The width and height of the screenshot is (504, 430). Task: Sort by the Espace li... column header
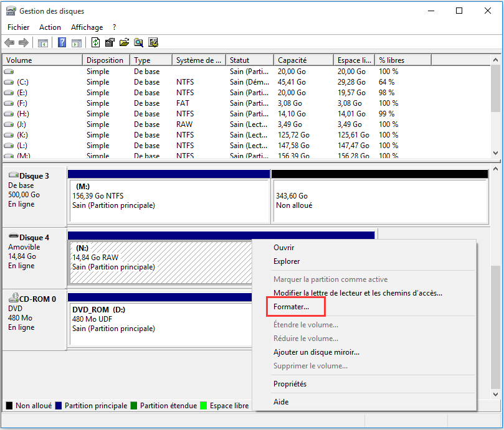point(354,60)
